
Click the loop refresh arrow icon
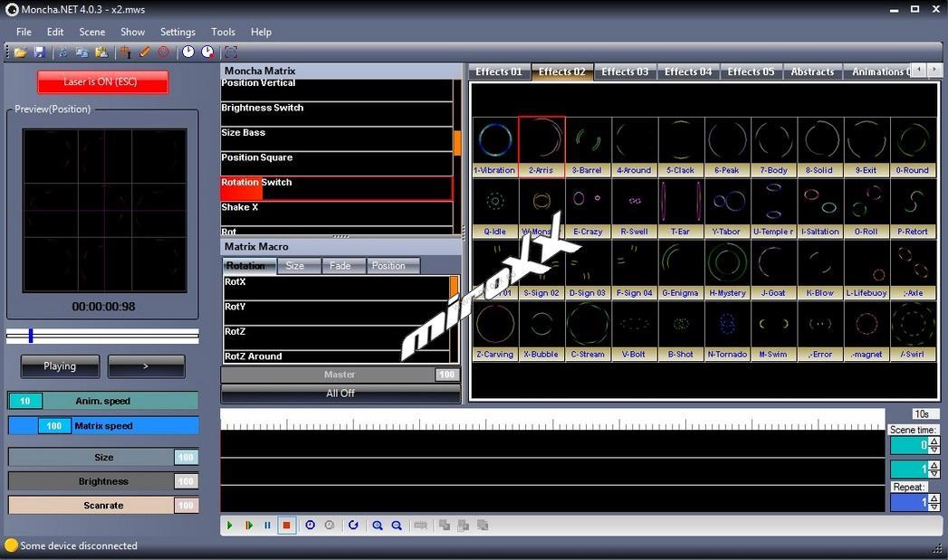[354, 526]
